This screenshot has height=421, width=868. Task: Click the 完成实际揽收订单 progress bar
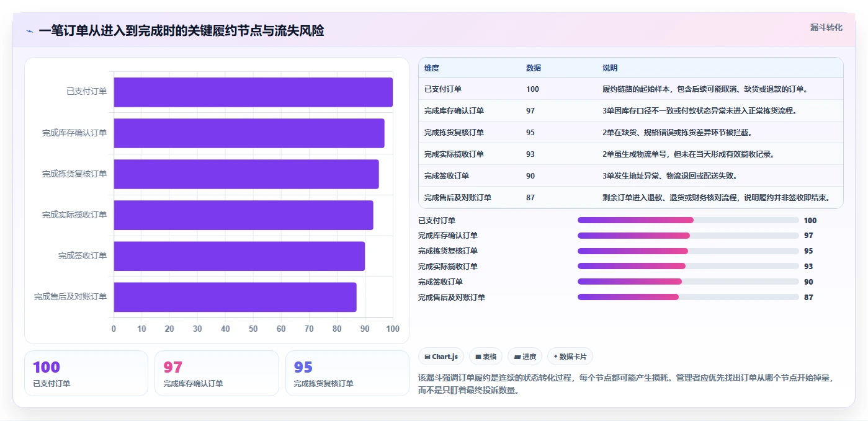688,266
